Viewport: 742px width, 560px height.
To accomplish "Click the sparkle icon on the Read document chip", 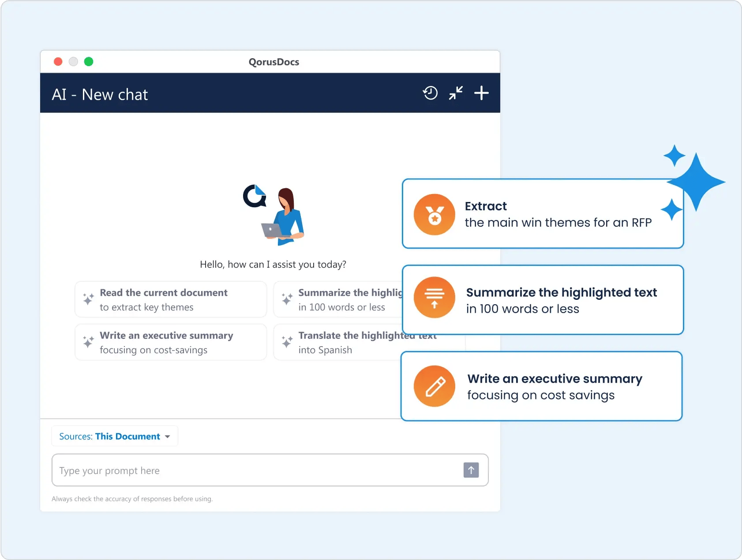I will [x=88, y=299].
